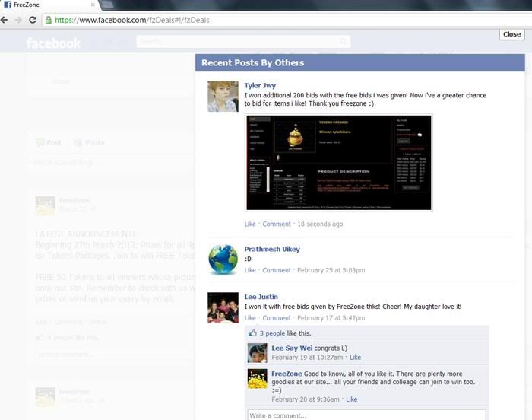Viewport: 532px width, 420px height.
Task: Click the Facebook favicon on FreeZone tab
Action: click(x=8, y=5)
